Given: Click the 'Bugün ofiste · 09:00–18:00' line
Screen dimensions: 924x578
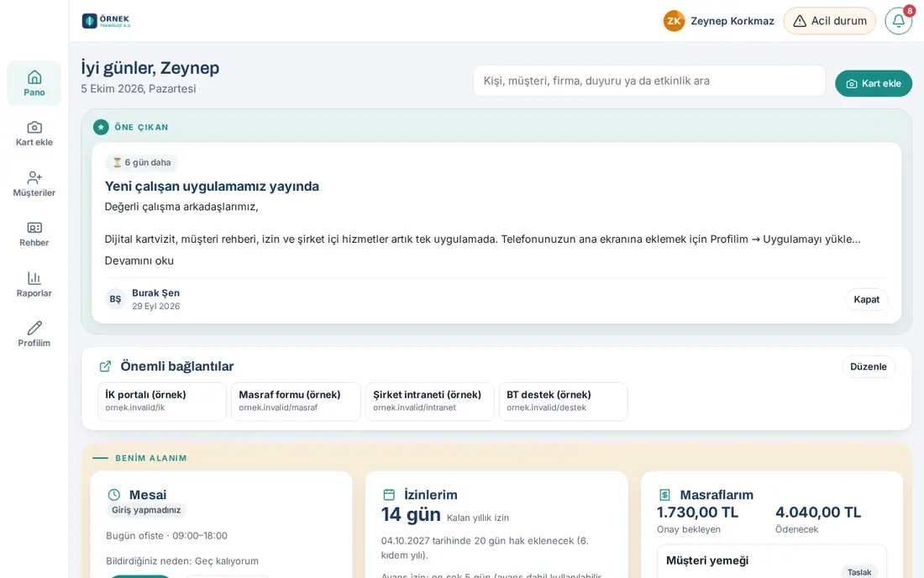Looking at the screenshot, I should click(167, 536).
